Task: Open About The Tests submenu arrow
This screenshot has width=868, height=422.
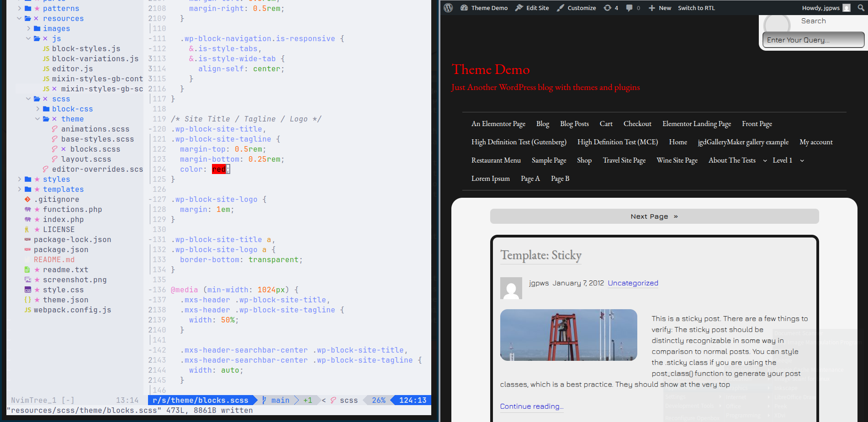Action: click(765, 161)
